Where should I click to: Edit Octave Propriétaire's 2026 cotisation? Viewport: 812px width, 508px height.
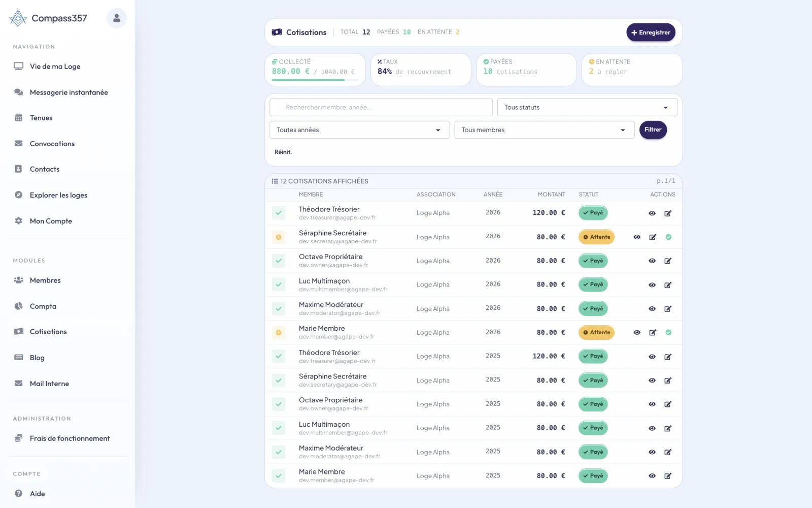(668, 261)
